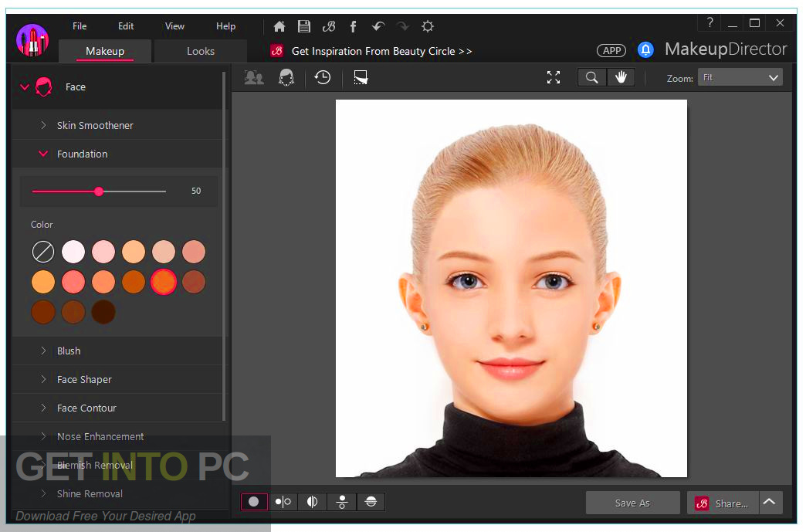
Task: Click the fit to screen arrows icon
Action: click(x=553, y=78)
